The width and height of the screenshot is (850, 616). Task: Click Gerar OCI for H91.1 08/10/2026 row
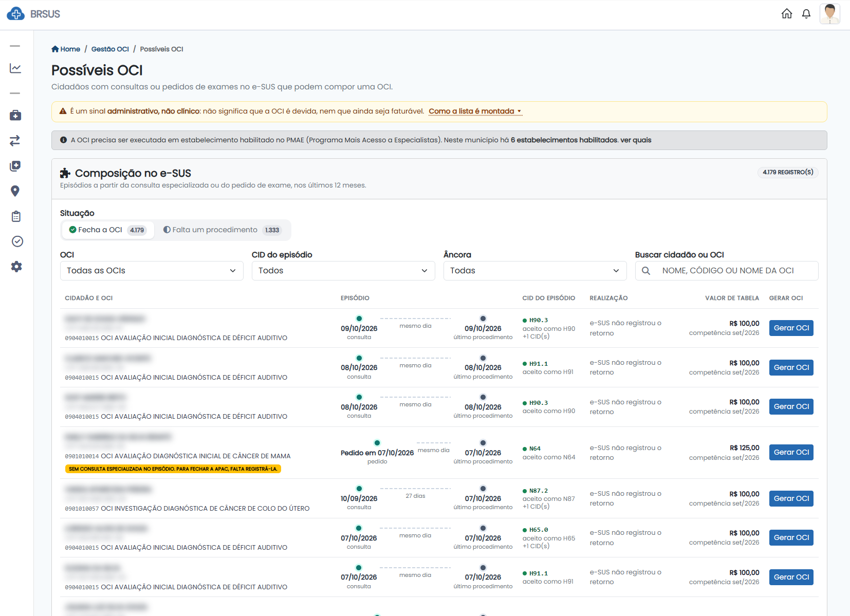coord(791,367)
